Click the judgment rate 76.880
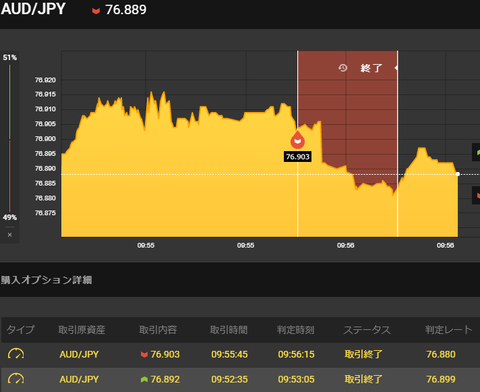Image resolution: width=480 pixels, height=392 pixels. (x=441, y=354)
